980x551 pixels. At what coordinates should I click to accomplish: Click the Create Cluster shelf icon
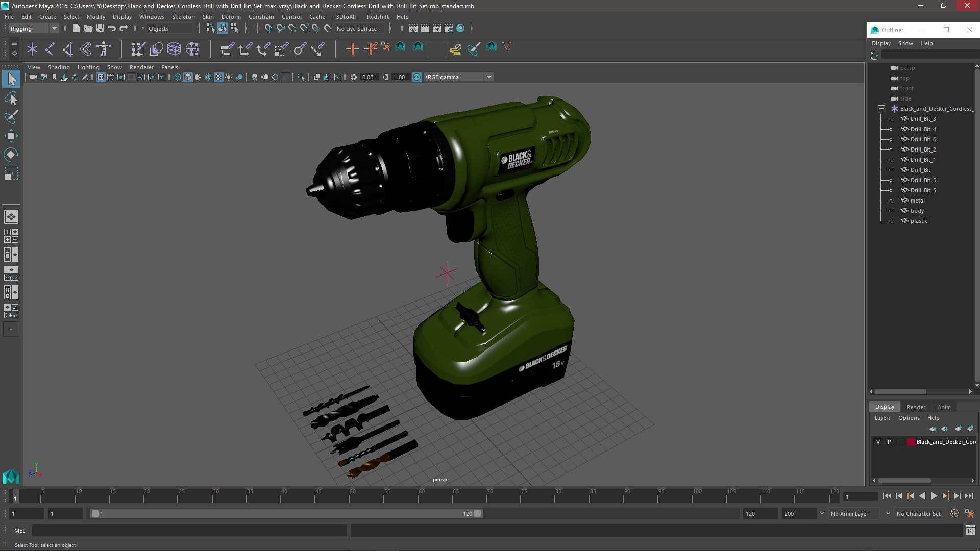pos(192,49)
